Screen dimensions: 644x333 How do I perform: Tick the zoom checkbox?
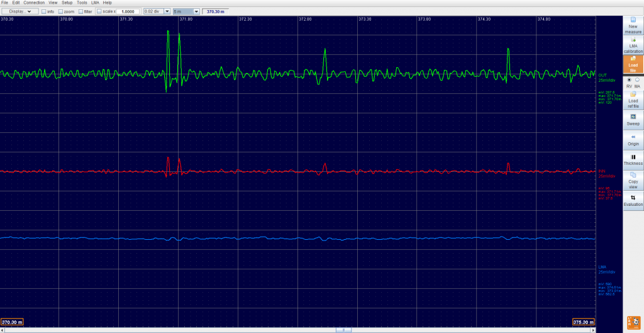pyautogui.click(x=60, y=11)
